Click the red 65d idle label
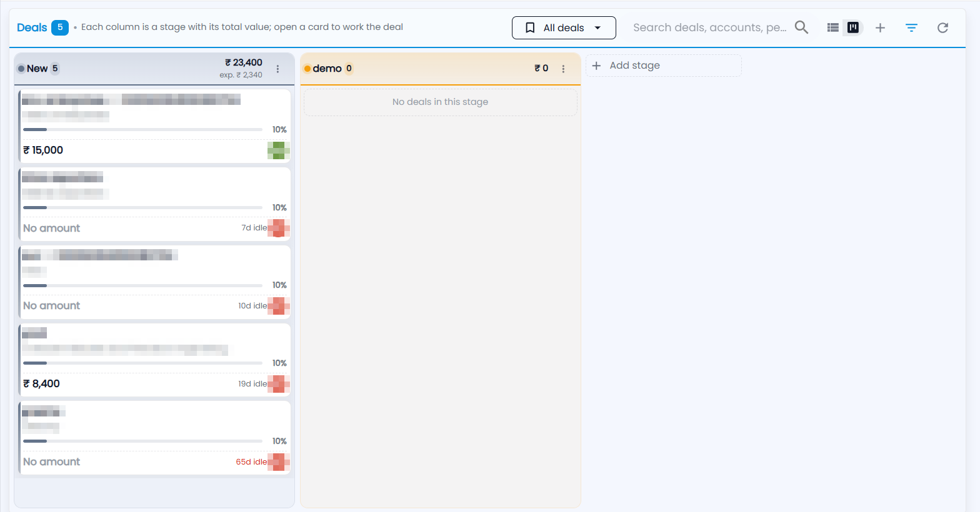The image size is (980, 512). click(251, 462)
